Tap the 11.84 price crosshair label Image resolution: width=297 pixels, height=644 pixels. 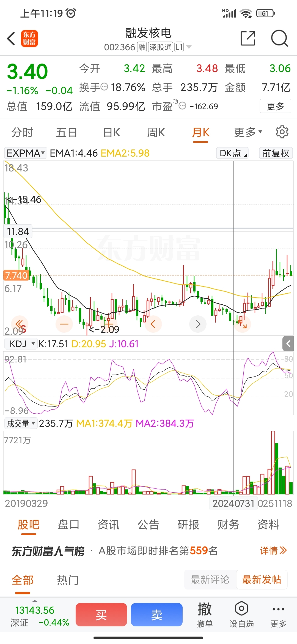[x=18, y=231]
